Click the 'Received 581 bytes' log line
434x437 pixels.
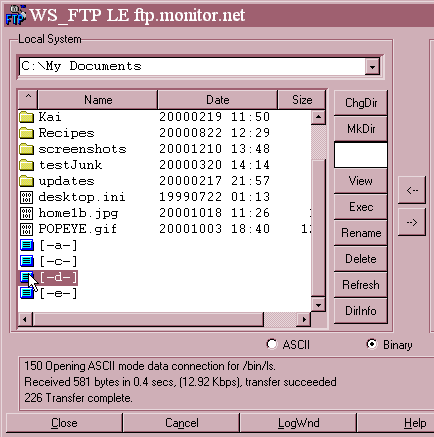click(180, 382)
